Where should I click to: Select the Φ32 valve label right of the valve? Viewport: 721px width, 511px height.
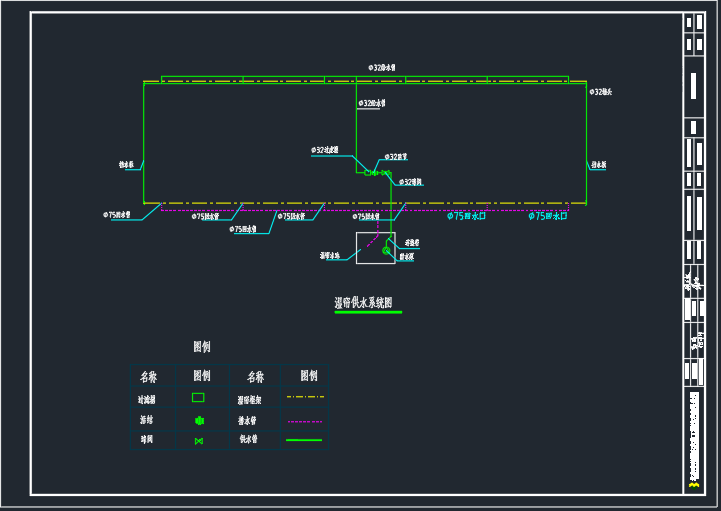410,182
